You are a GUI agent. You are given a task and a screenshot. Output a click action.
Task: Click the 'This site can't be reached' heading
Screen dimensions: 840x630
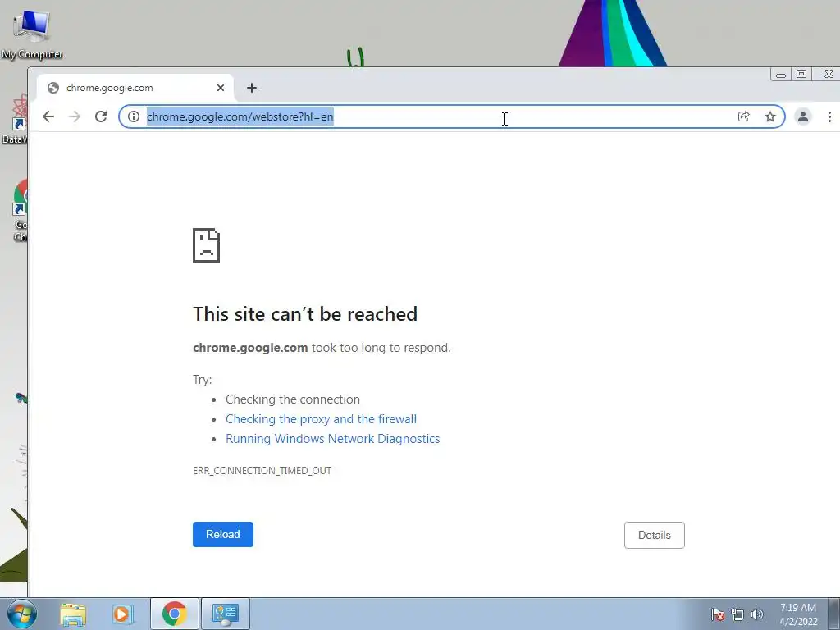point(305,314)
